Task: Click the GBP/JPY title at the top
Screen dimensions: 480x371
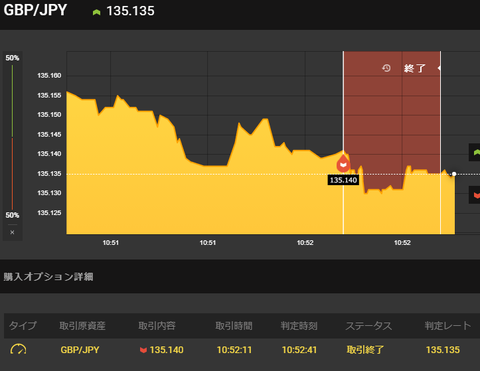Action: [35, 10]
